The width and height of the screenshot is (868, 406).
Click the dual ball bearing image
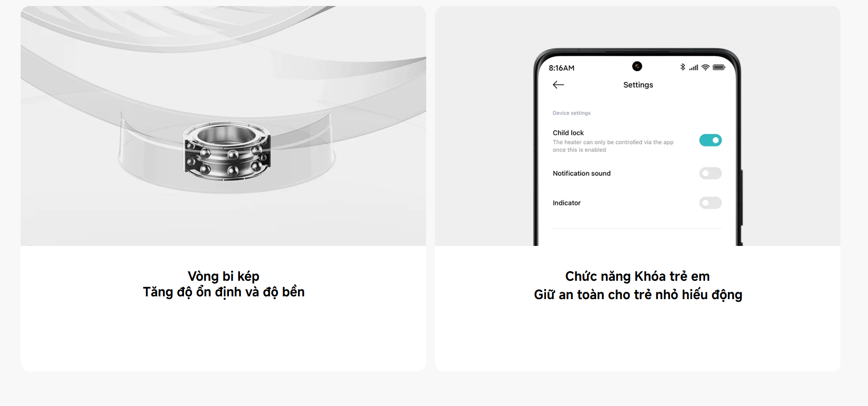click(x=227, y=151)
